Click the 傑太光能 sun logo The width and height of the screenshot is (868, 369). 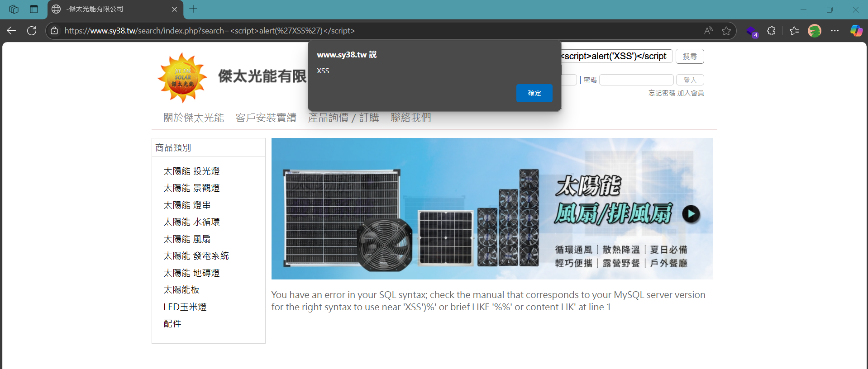[x=182, y=78]
